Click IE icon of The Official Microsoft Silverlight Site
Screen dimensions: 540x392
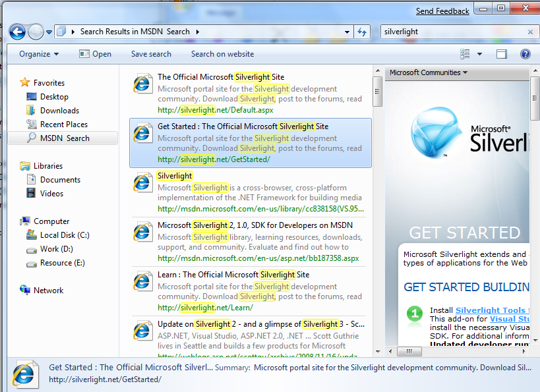142,83
